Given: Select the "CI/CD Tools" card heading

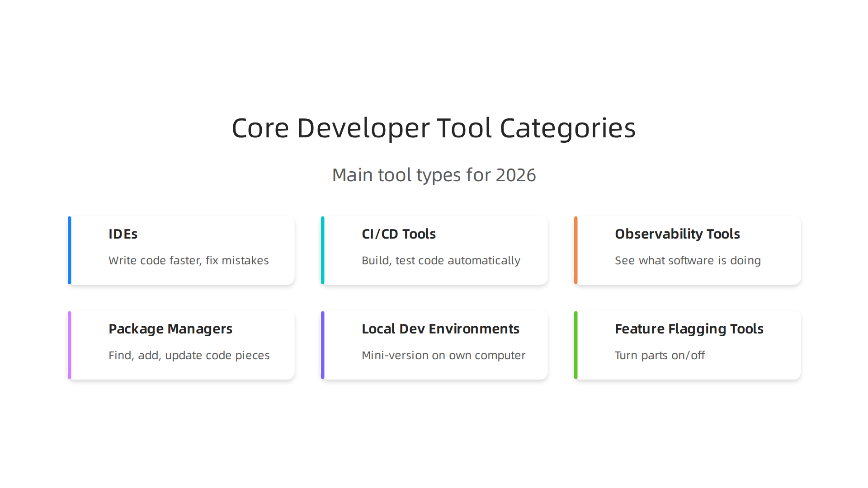Looking at the screenshot, I should point(399,234).
